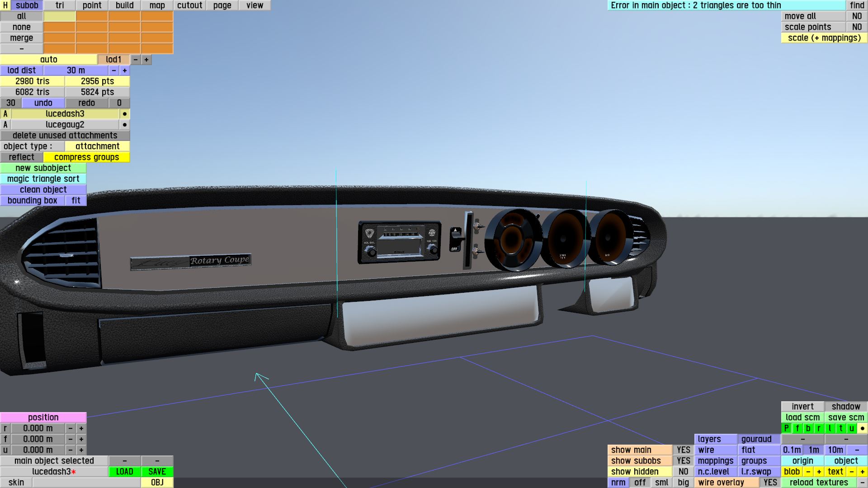Screen dimensions: 868x488
Task: Click the dot button beside lucegaug2
Action: coord(124,125)
